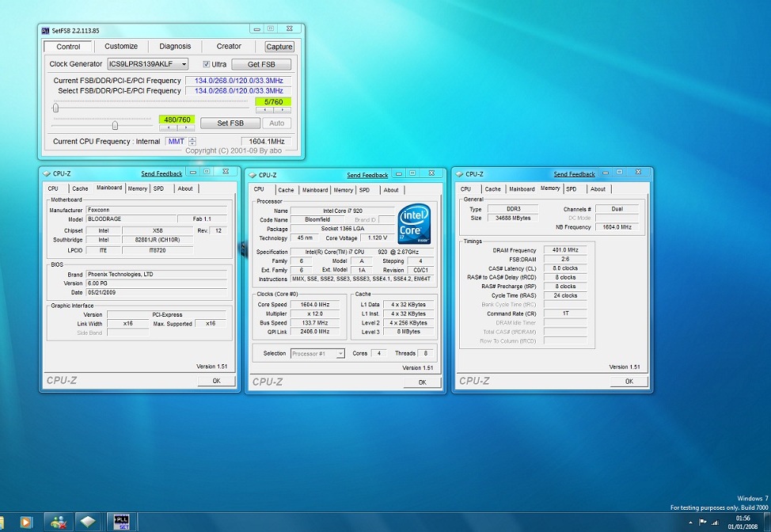
Task: Click the 24 clocks Cycle Time value
Action: [565, 295]
